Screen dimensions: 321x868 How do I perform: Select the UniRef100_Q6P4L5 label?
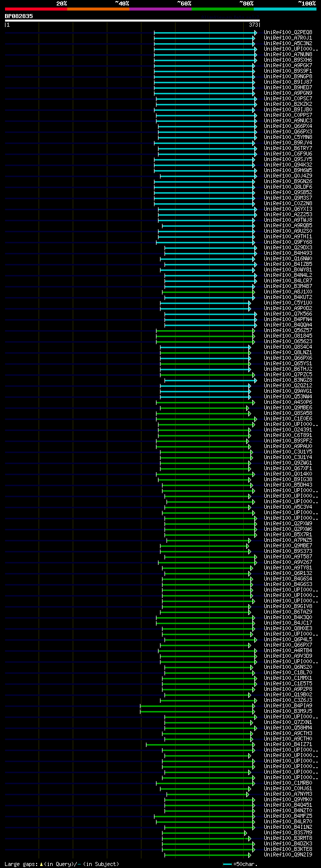point(288,640)
